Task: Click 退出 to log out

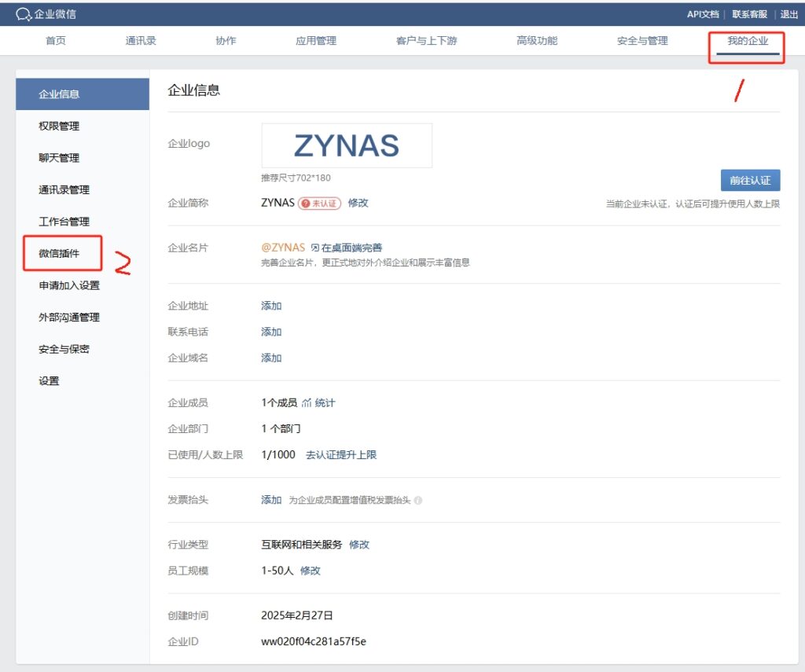Action: coord(788,14)
